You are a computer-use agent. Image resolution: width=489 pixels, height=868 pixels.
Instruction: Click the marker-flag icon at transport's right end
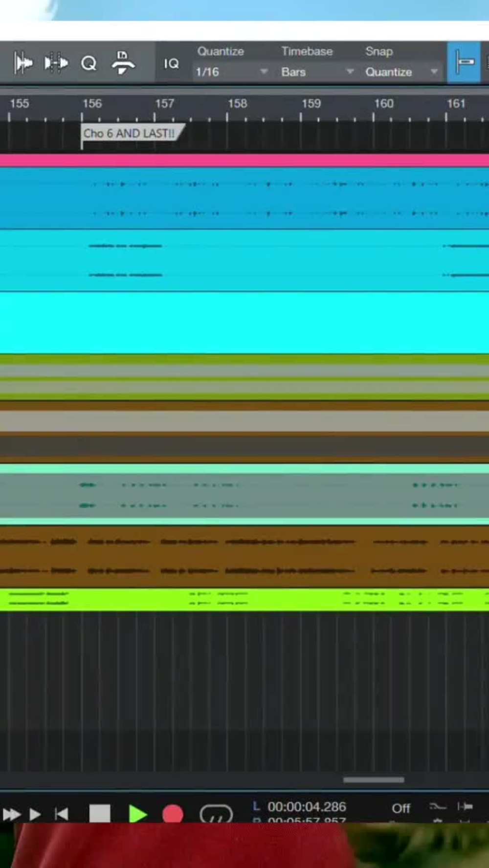point(465,806)
